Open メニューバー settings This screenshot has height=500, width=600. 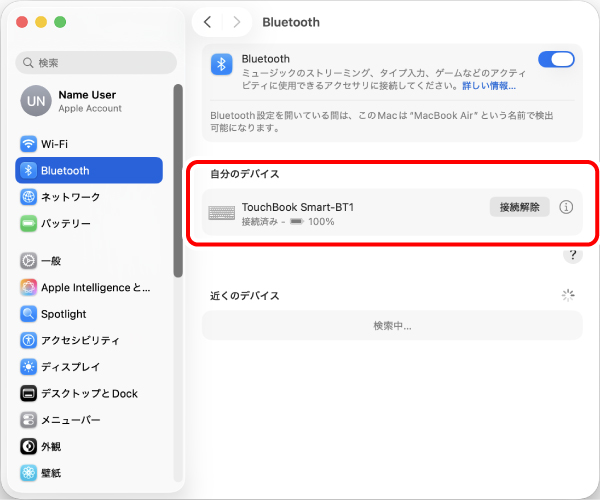coord(89,420)
